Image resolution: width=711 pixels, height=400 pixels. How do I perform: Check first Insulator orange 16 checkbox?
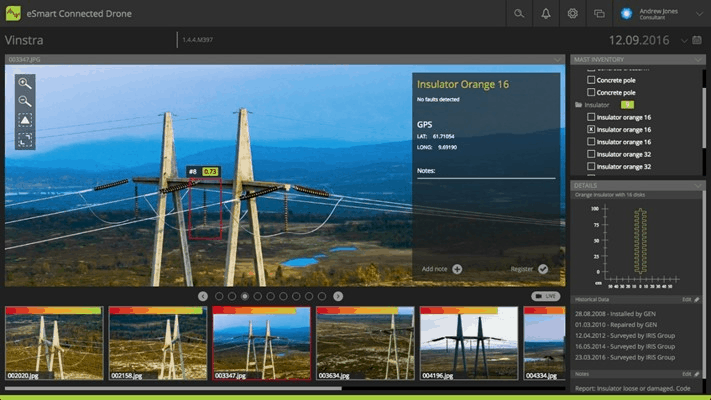tap(591, 117)
